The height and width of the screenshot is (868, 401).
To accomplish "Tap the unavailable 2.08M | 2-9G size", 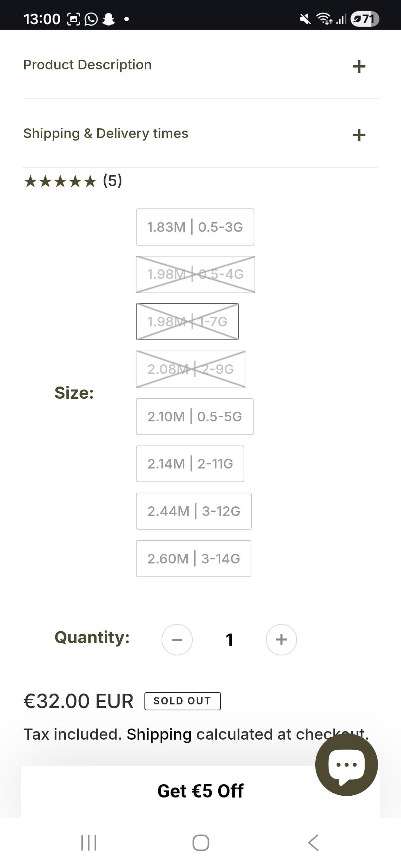I will [190, 369].
